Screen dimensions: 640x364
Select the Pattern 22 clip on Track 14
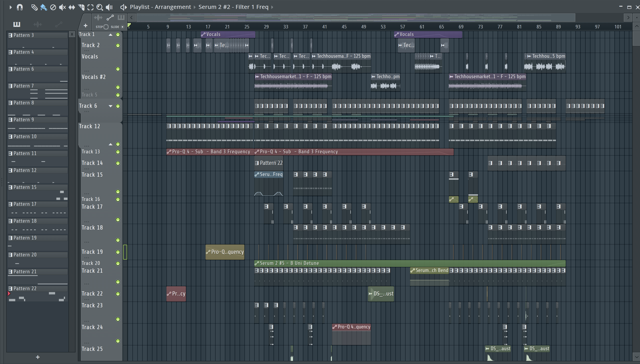pyautogui.click(x=268, y=163)
